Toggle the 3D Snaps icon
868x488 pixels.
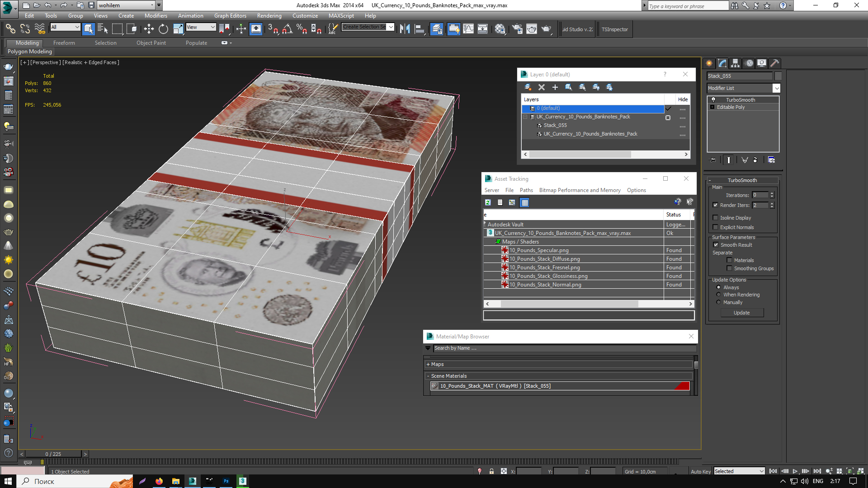point(273,29)
